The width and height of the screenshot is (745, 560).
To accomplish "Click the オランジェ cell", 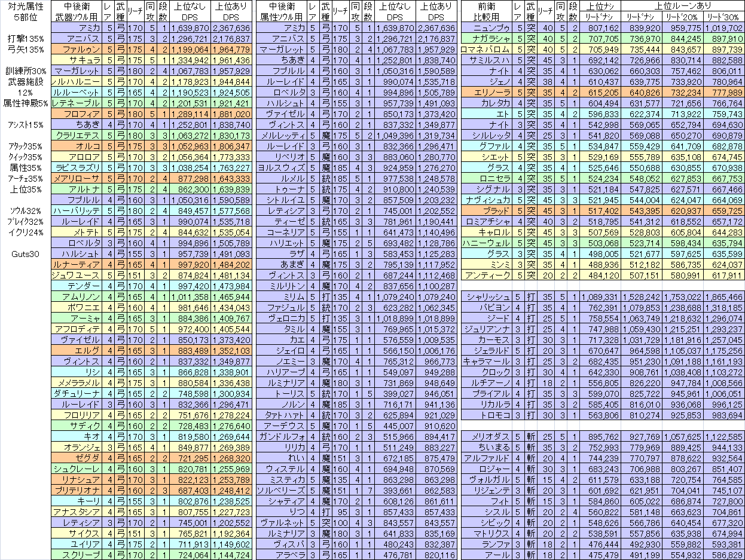I will (x=77, y=448).
